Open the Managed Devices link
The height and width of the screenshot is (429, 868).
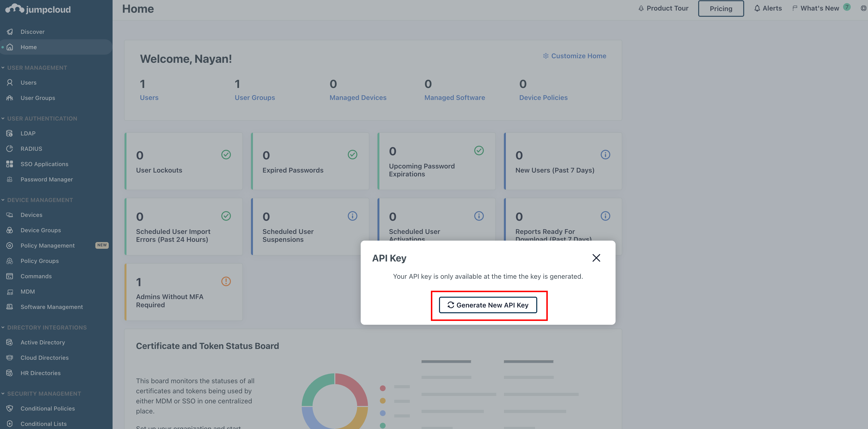tap(358, 98)
